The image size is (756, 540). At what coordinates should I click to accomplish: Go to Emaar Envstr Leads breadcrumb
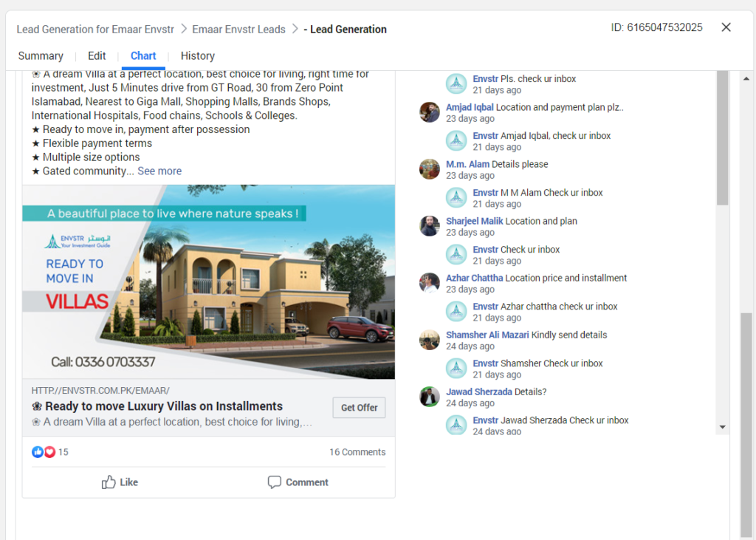238,30
